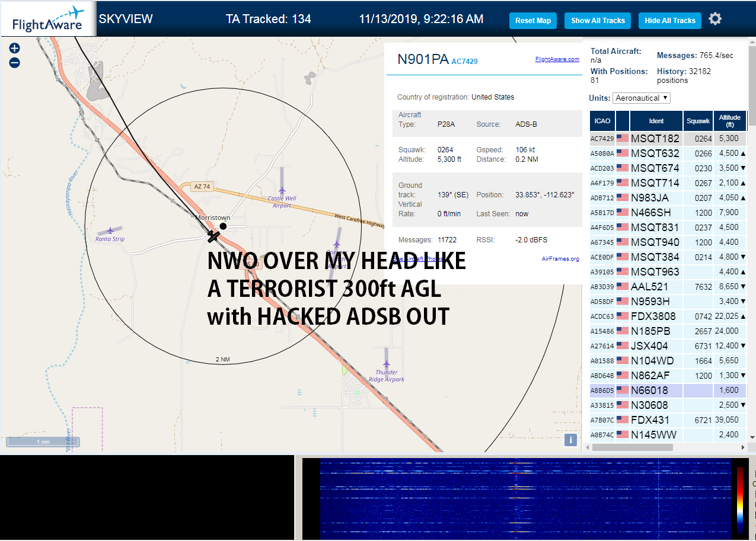
Task: Sort table by ICAO column header
Action: [602, 121]
